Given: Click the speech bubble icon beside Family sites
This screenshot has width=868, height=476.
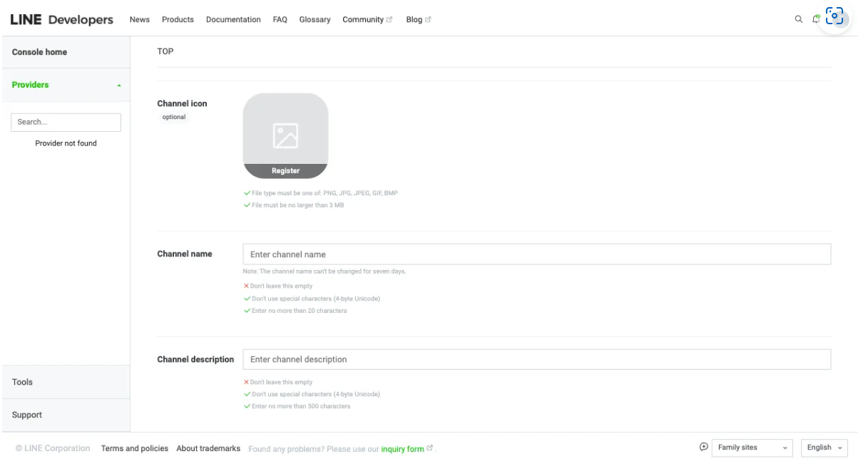Looking at the screenshot, I should [704, 447].
